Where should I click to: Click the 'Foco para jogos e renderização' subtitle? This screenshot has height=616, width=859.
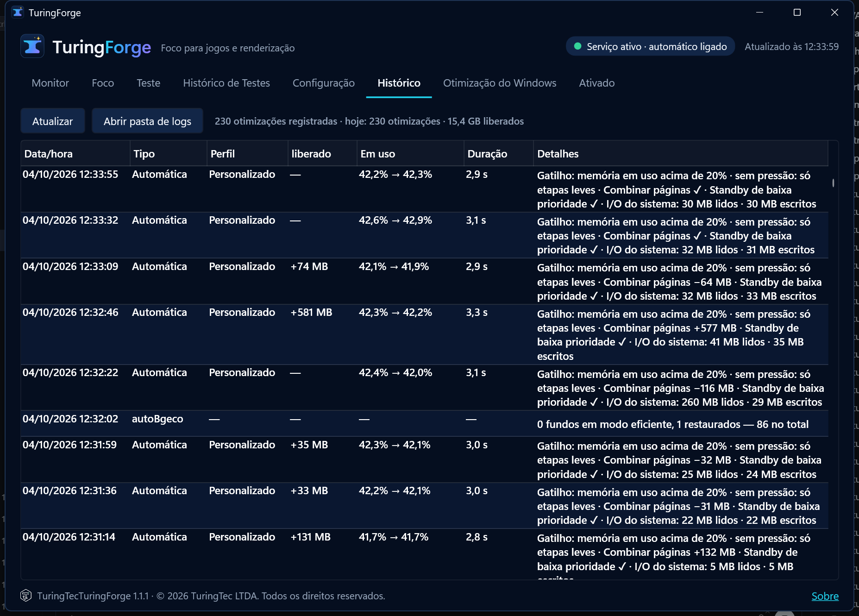click(227, 48)
